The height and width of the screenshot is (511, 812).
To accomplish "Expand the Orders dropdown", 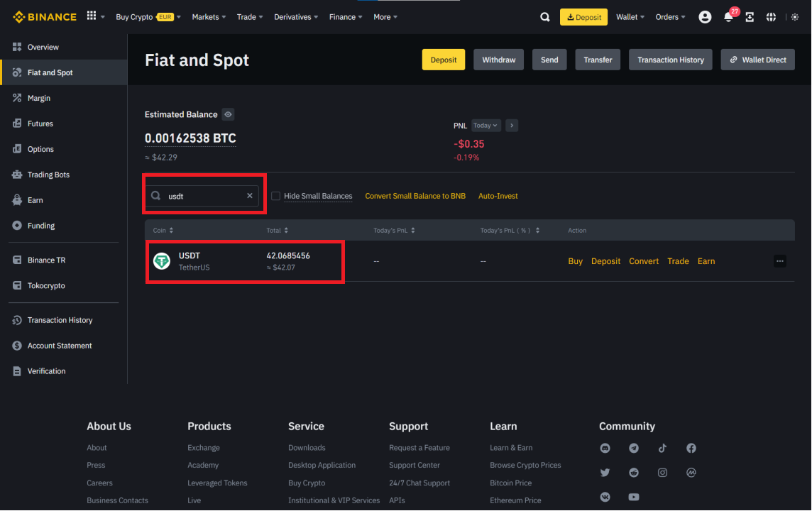I will (x=670, y=17).
